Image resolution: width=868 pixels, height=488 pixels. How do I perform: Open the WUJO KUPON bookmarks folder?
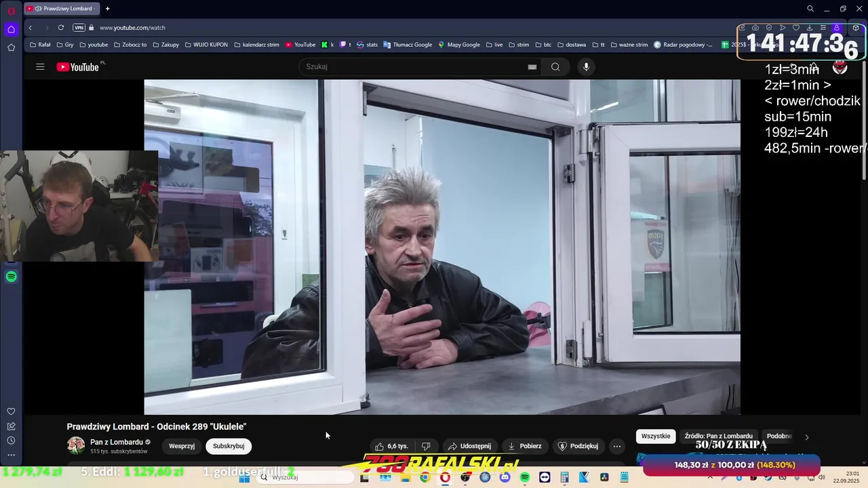coord(206,45)
